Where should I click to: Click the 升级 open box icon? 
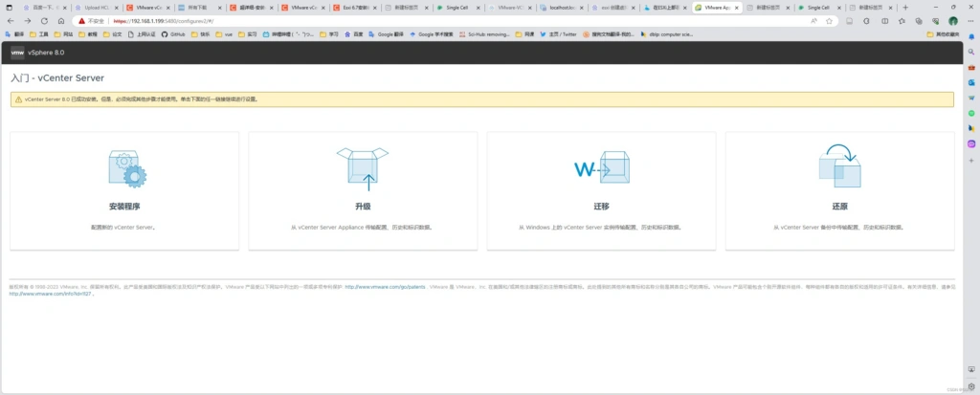click(x=363, y=169)
